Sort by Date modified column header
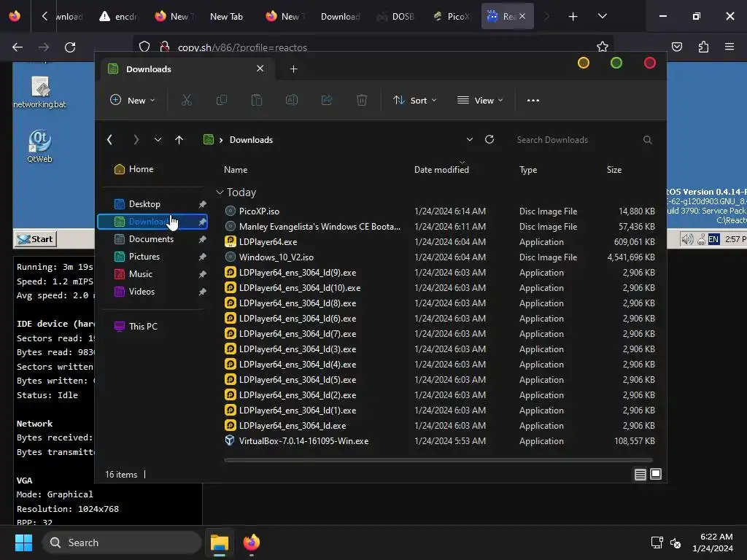Screen dimensions: 747x560 click(x=441, y=169)
